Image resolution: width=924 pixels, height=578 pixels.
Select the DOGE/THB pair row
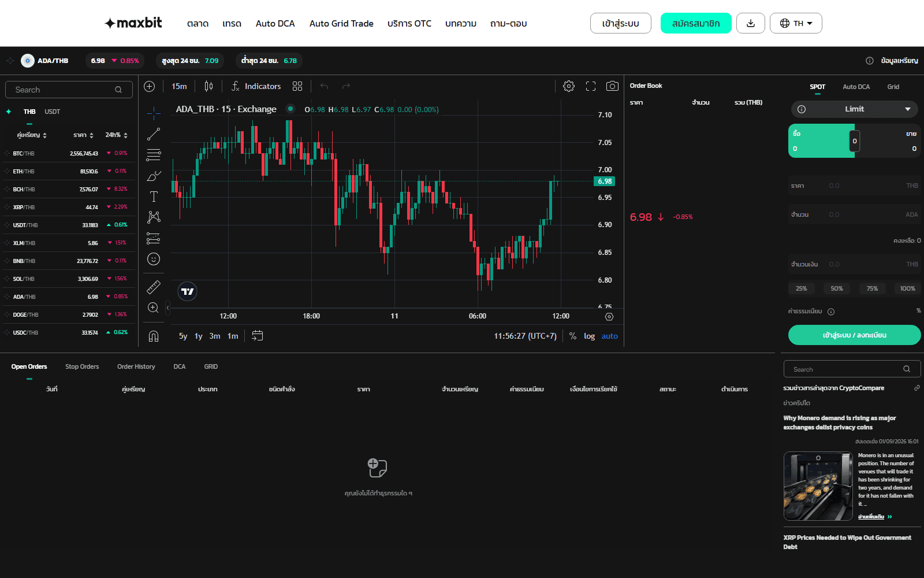[69, 314]
